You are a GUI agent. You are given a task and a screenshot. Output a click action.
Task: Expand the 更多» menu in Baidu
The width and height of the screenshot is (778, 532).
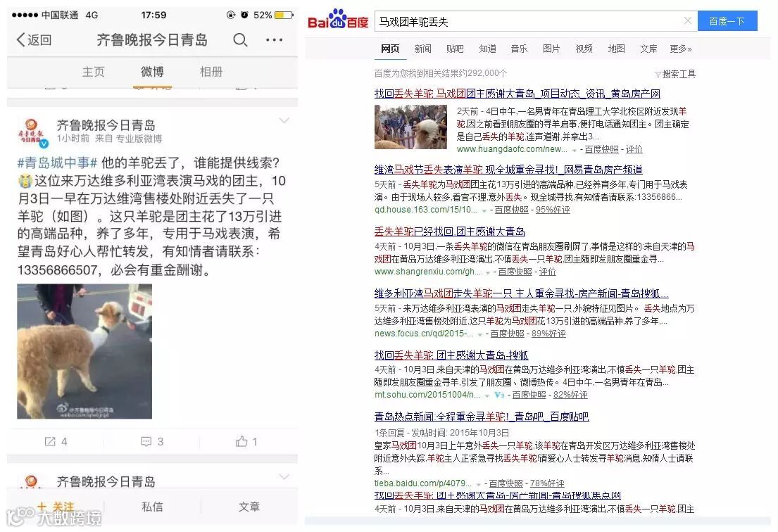(681, 49)
